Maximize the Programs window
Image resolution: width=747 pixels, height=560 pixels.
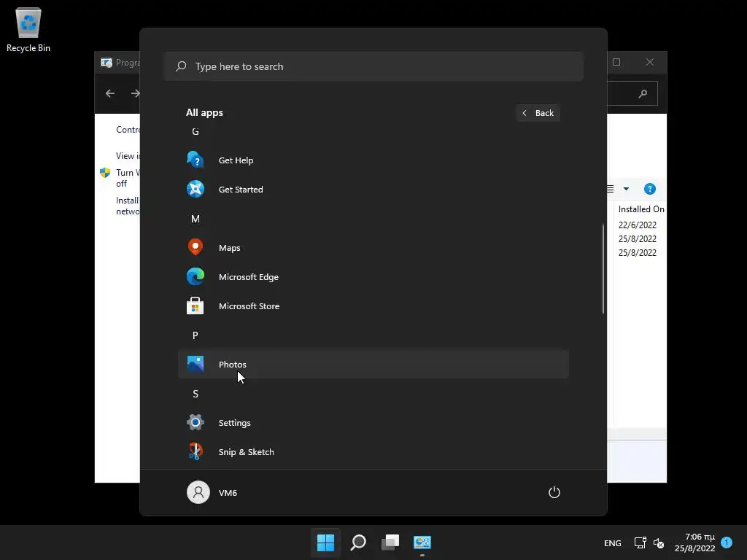tap(616, 62)
